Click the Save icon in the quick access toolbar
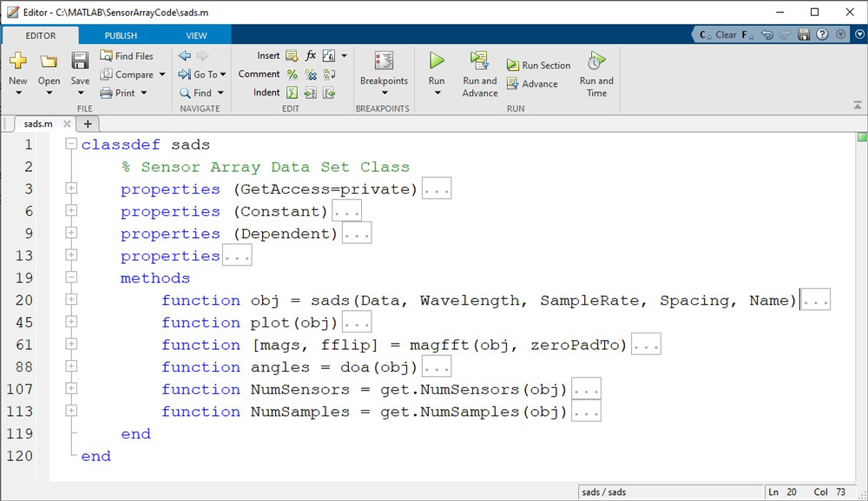The height and width of the screenshot is (501, 868). (x=804, y=34)
